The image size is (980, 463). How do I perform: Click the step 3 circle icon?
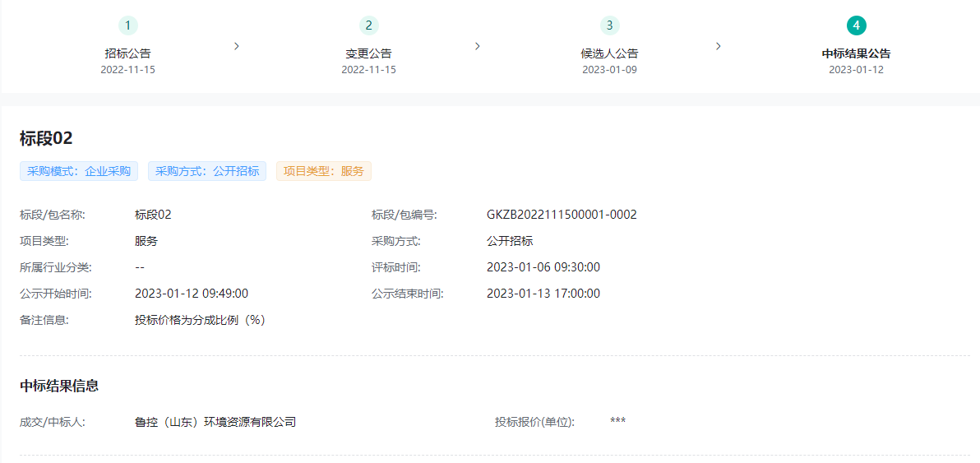(609, 25)
